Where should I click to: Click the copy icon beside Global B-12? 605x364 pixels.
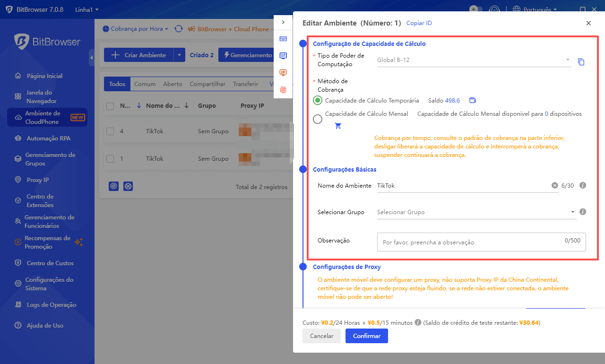581,62
